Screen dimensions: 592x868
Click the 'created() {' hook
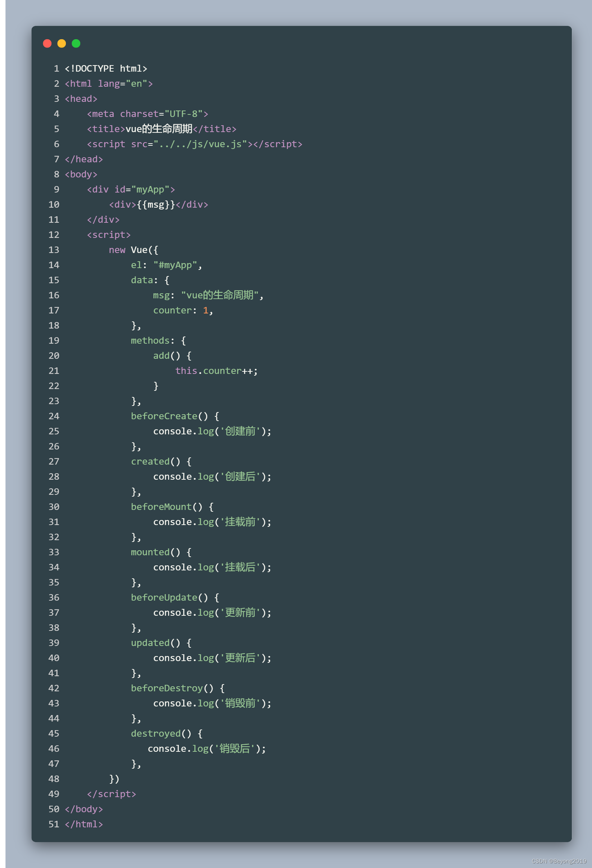coord(161,462)
